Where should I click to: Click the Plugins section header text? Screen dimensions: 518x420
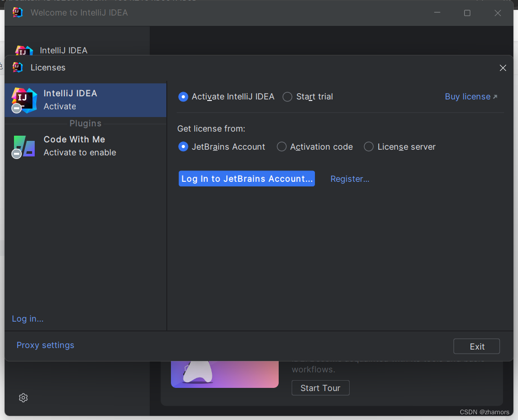pyautogui.click(x=85, y=123)
